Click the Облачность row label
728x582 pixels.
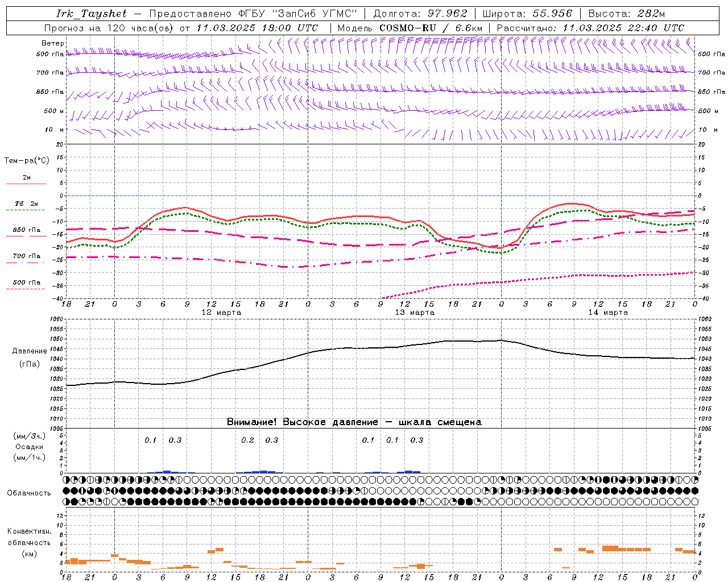(29, 493)
